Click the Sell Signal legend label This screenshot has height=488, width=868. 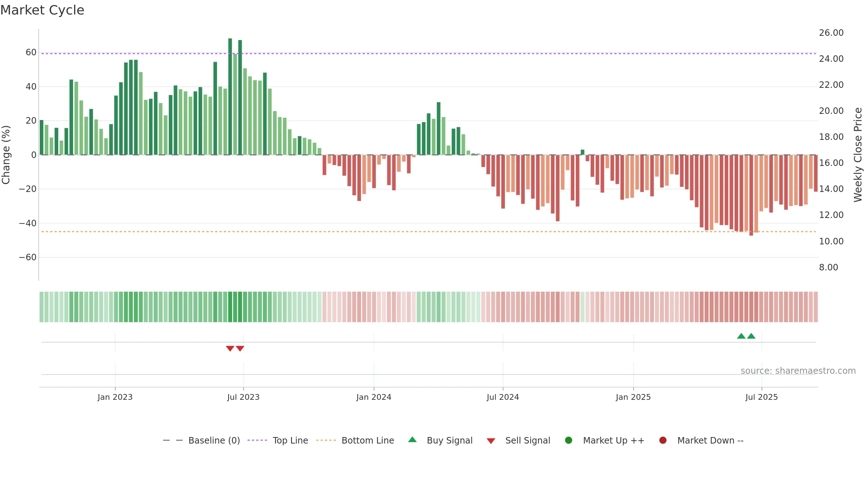528,440
